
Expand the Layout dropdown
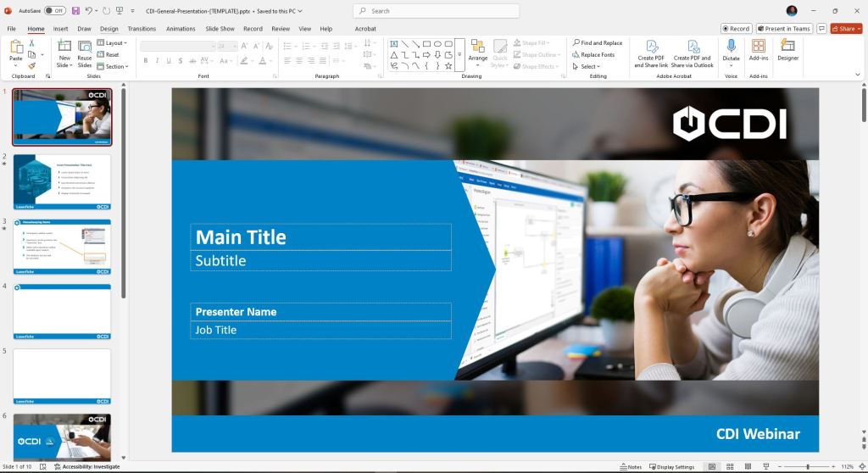(x=114, y=42)
